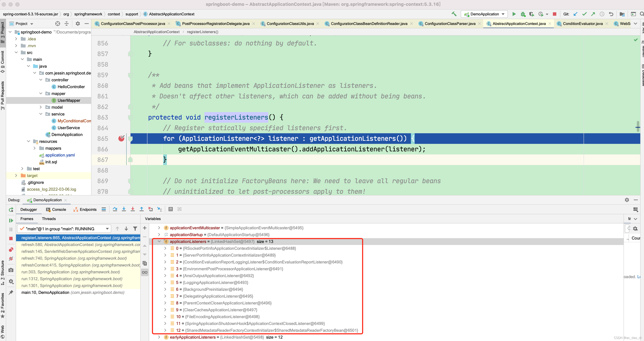Close the AbstractApplicationContext.java tab
This screenshot has width=644, height=341.
(x=550, y=24)
